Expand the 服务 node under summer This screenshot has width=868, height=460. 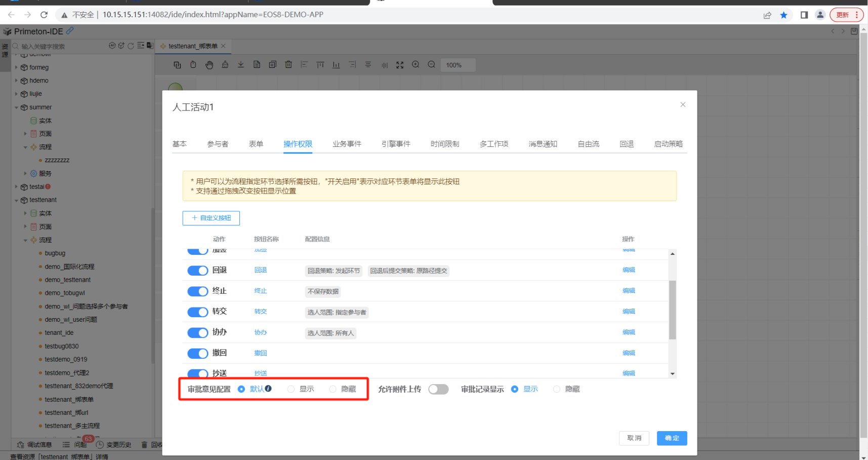[x=25, y=173]
